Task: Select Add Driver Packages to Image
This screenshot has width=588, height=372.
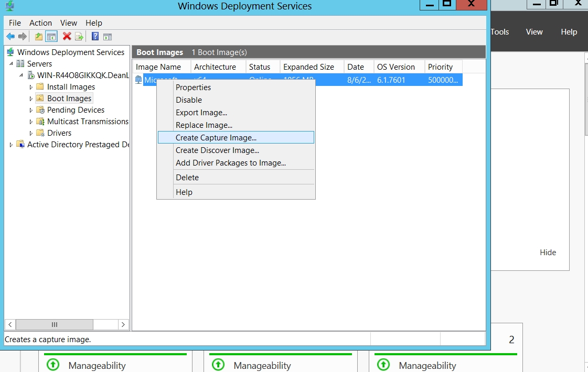Action: pos(231,163)
